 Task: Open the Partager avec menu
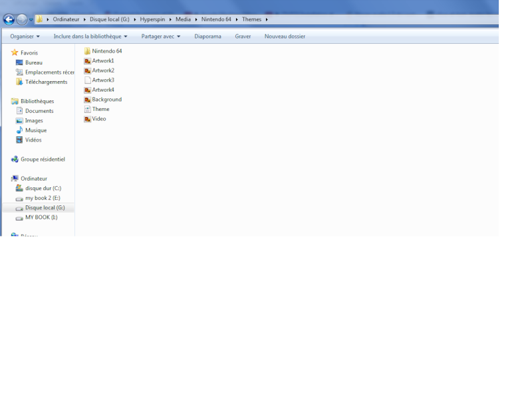pyautogui.click(x=160, y=37)
